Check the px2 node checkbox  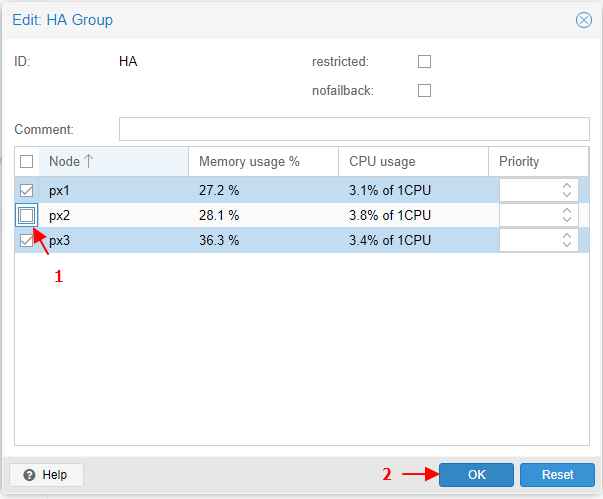tap(27, 215)
